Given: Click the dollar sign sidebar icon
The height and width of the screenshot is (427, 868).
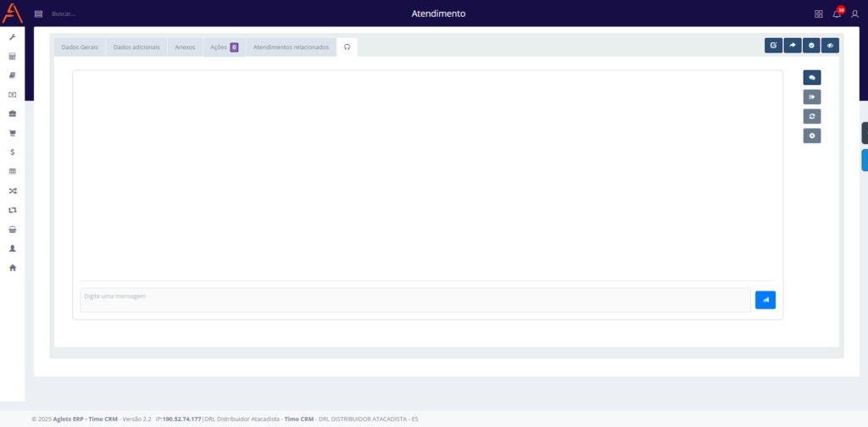Looking at the screenshot, I should (12, 152).
